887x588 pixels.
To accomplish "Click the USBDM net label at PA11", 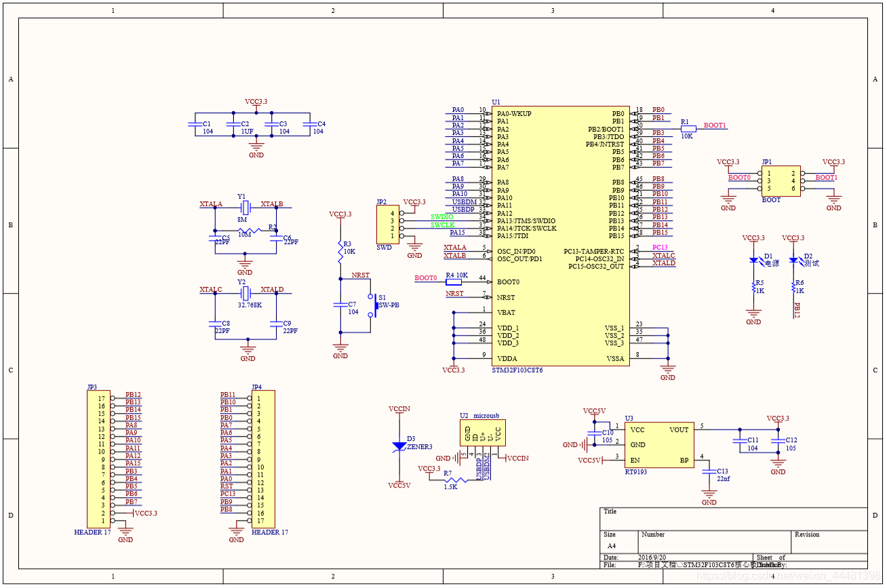I will pyautogui.click(x=465, y=202).
